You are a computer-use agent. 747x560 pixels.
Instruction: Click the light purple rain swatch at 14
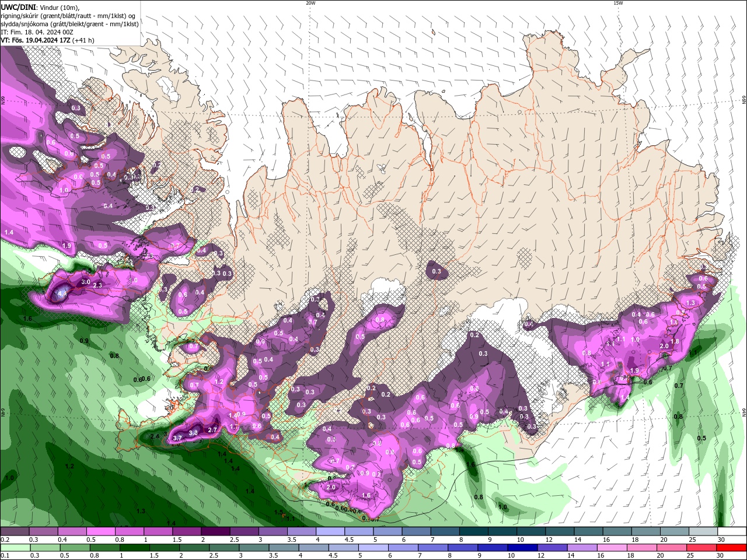click(582, 548)
